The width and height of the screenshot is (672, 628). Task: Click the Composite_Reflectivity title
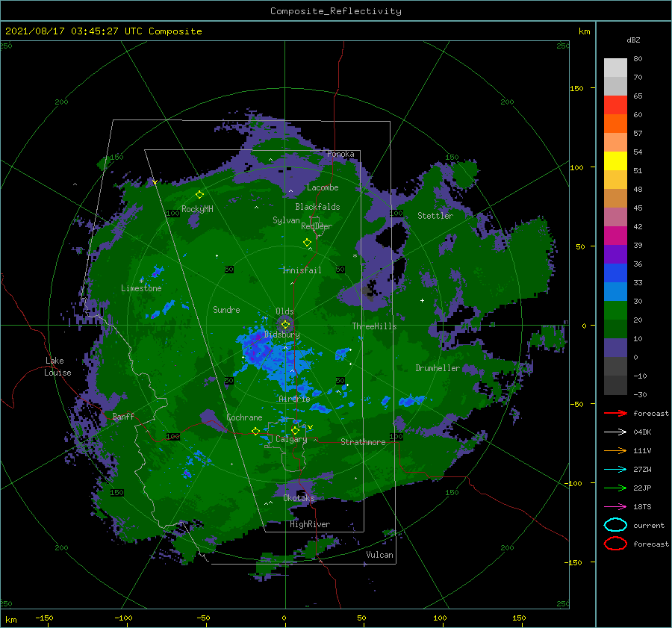(x=336, y=11)
